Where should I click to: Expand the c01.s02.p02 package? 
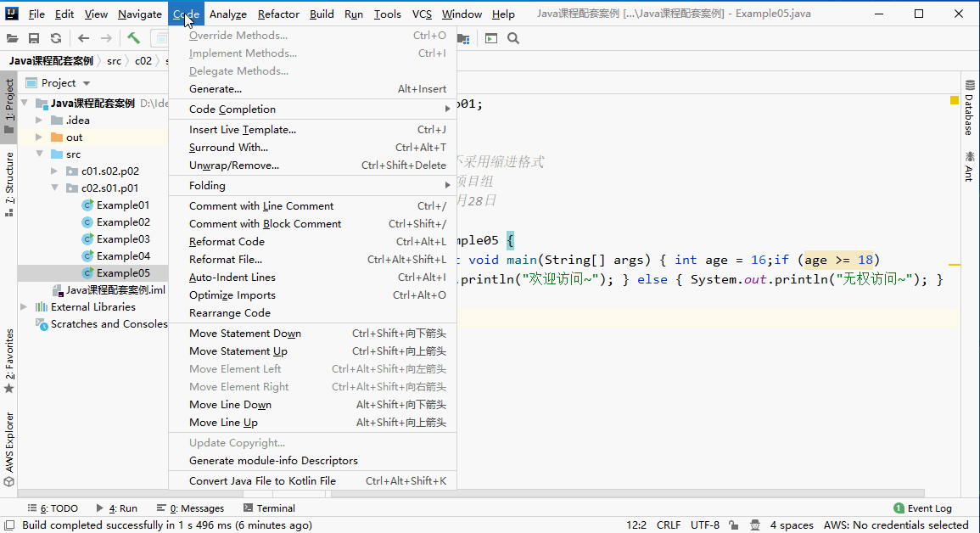54,171
